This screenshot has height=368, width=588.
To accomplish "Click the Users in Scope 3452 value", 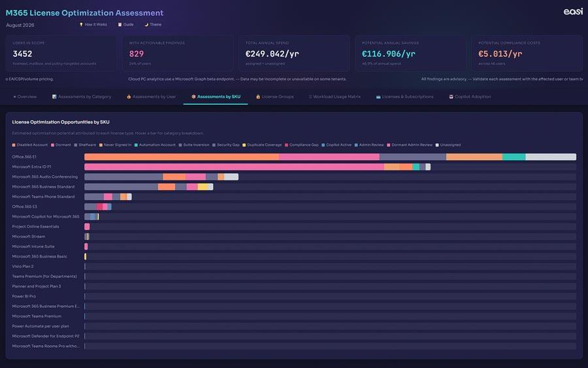I will click(x=22, y=54).
